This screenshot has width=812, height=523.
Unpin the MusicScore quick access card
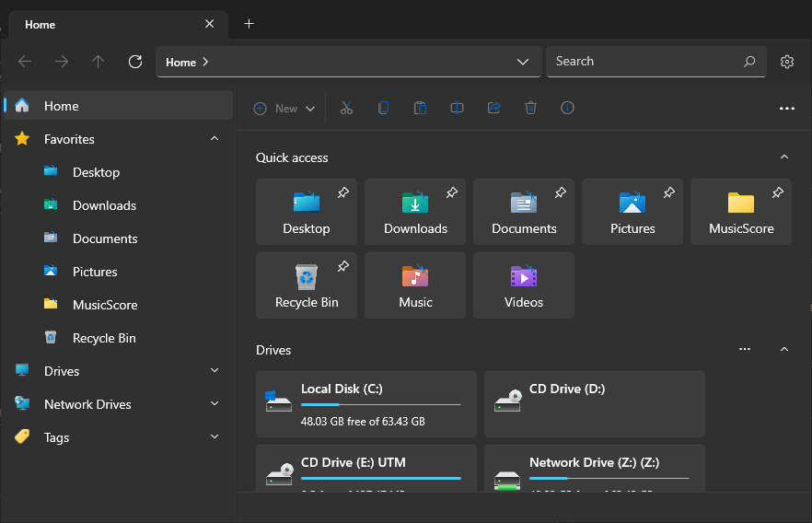778,192
